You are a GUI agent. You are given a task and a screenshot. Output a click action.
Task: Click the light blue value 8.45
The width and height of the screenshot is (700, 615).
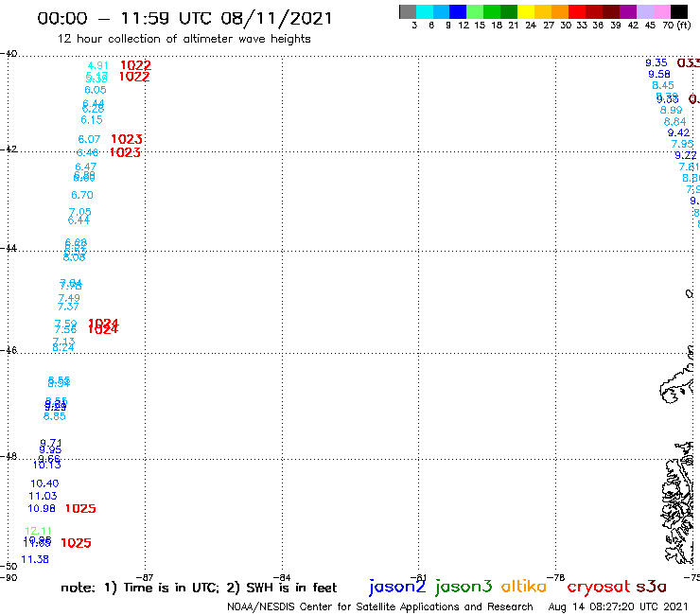pos(663,86)
